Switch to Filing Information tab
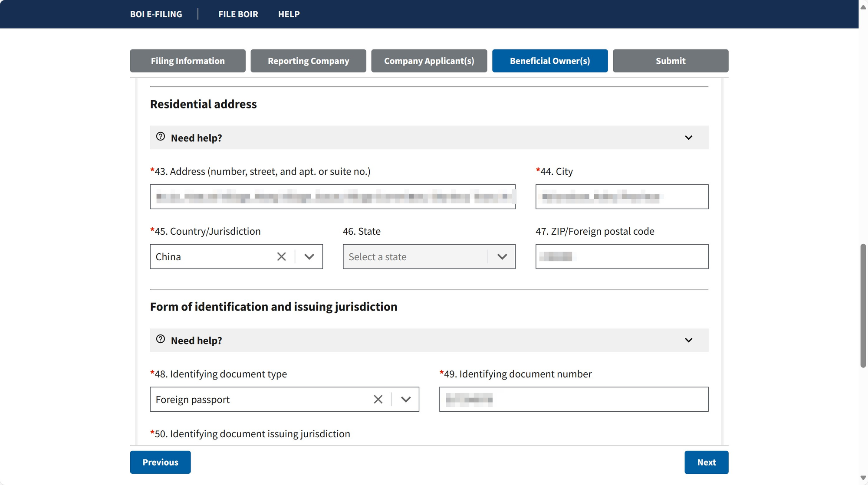The image size is (868, 485). click(187, 61)
